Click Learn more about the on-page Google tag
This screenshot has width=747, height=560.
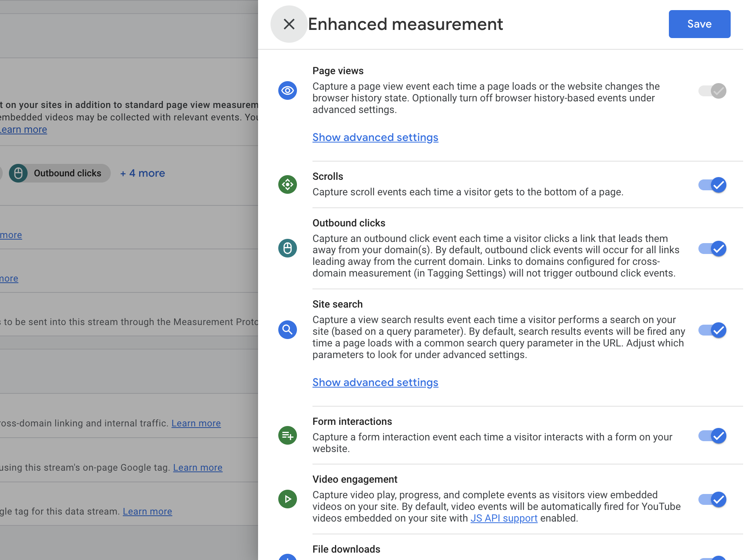click(197, 468)
